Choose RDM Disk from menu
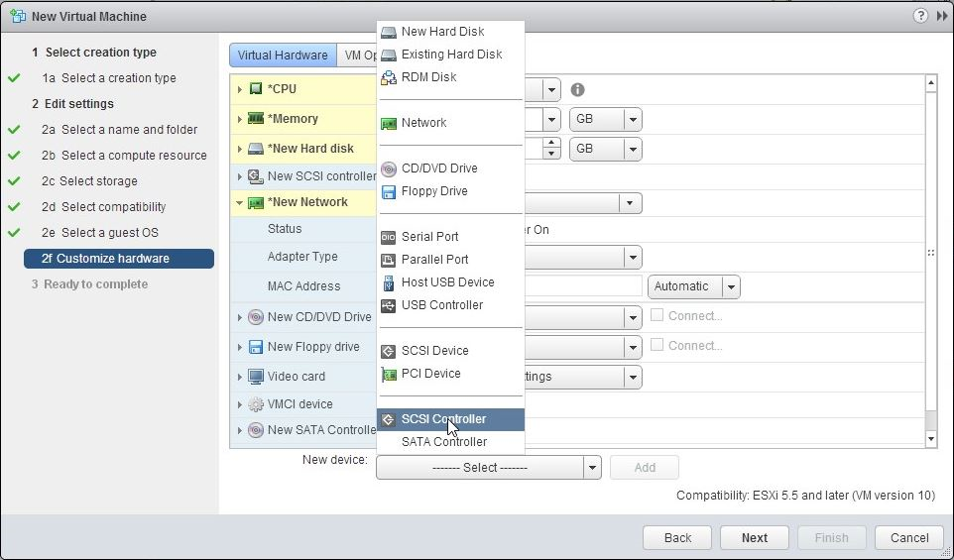Image resolution: width=954 pixels, height=560 pixels. pyautogui.click(x=450, y=77)
